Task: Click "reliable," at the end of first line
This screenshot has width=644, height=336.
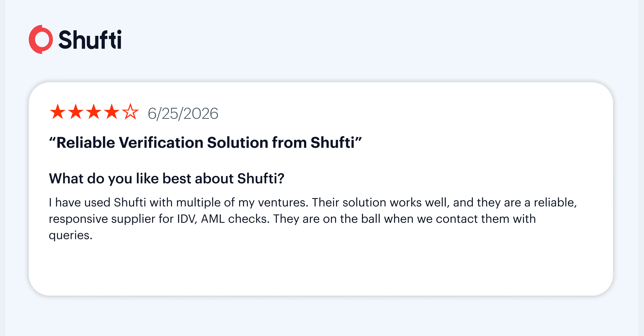Action: coord(555,202)
